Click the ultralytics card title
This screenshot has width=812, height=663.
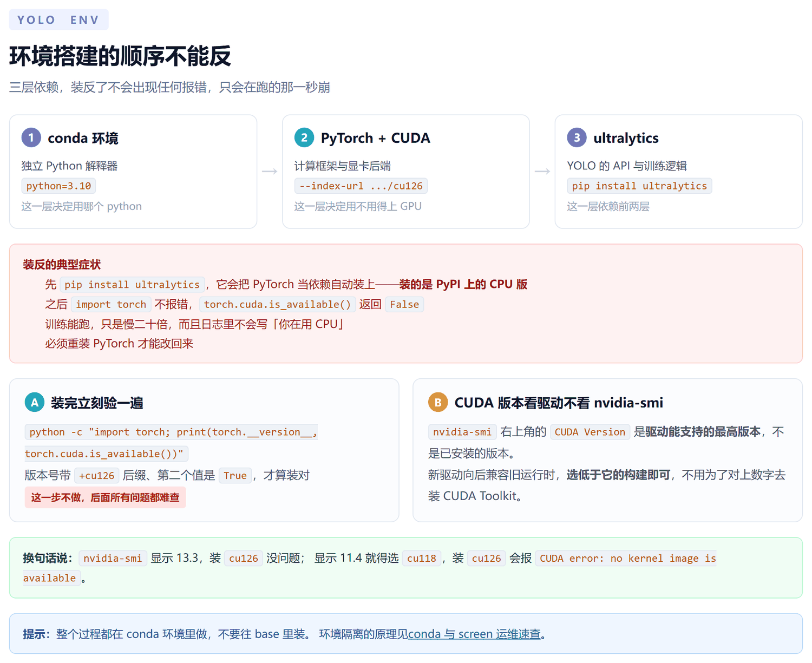626,138
